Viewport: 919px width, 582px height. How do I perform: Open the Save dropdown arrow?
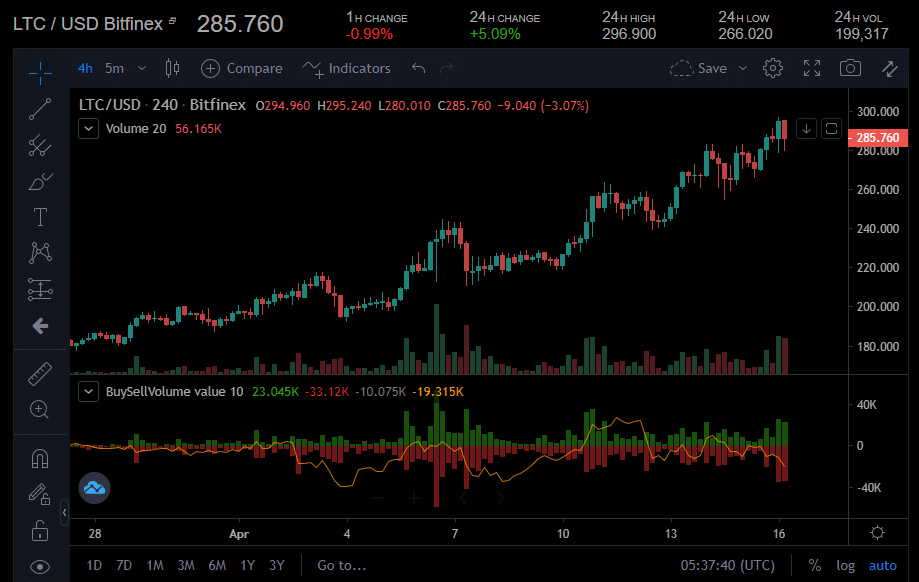(743, 69)
